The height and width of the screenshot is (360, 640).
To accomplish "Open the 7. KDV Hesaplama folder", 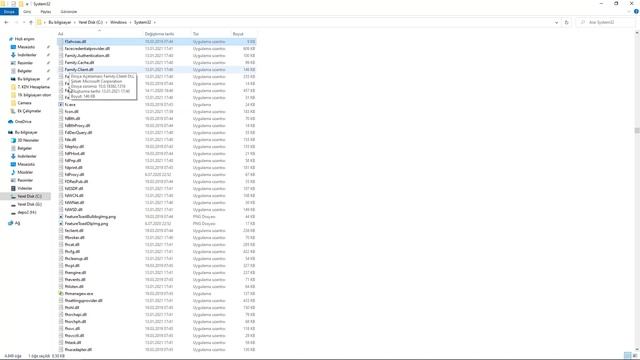I will click(x=33, y=87).
